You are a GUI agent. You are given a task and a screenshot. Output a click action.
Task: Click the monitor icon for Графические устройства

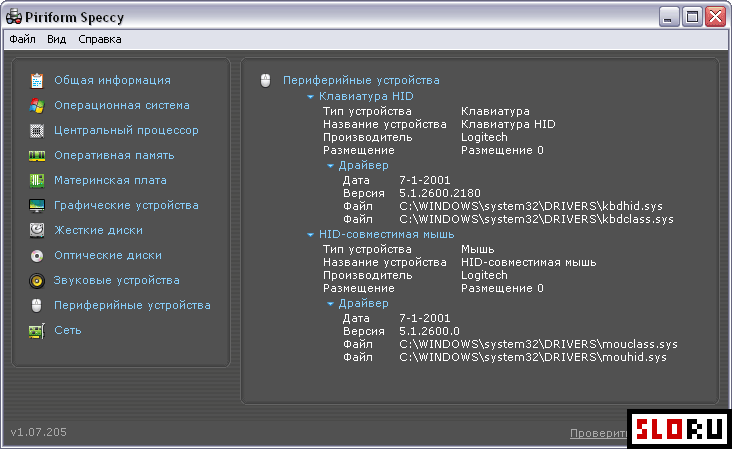click(x=37, y=205)
